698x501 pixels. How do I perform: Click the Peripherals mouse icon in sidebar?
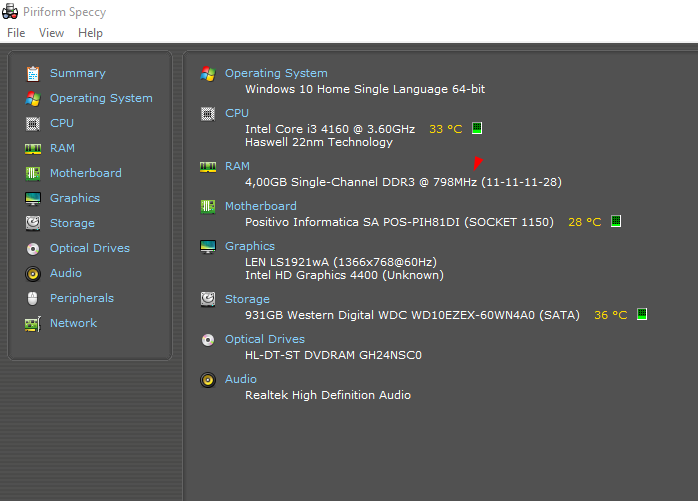point(32,298)
